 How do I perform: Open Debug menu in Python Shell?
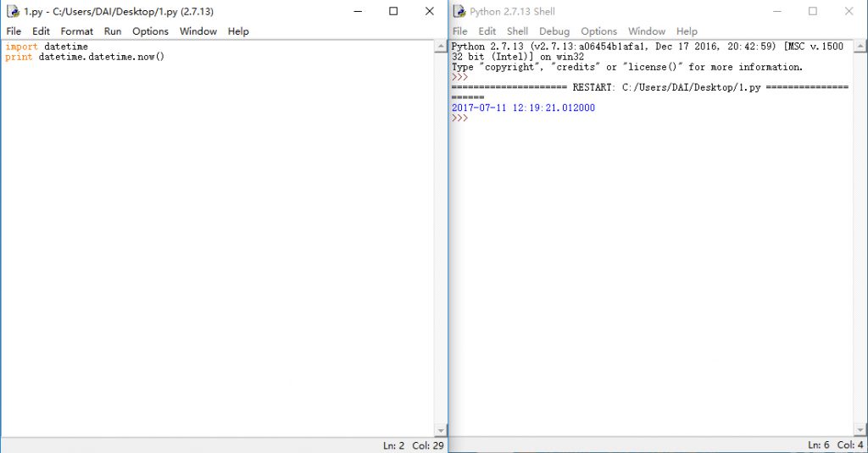coord(554,31)
